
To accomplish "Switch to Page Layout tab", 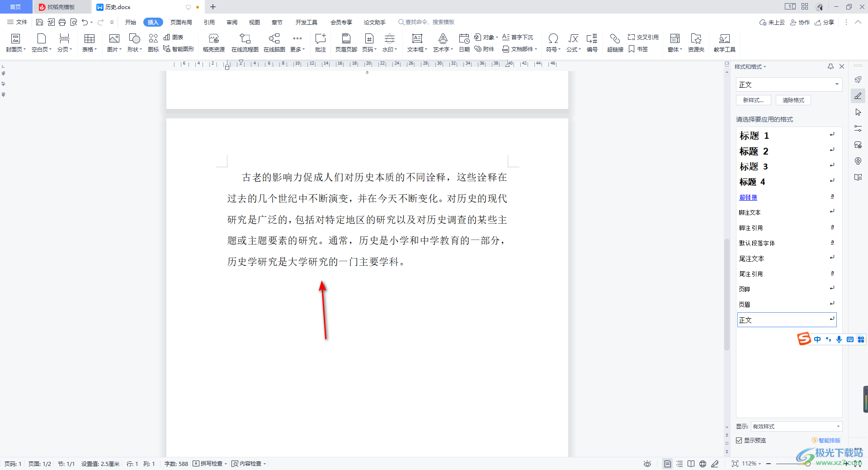I will [x=181, y=22].
